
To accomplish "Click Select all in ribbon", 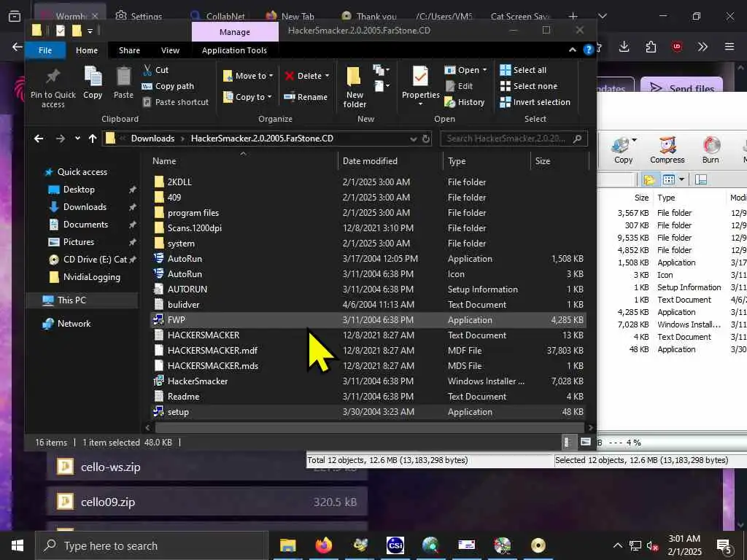I will coord(523,70).
